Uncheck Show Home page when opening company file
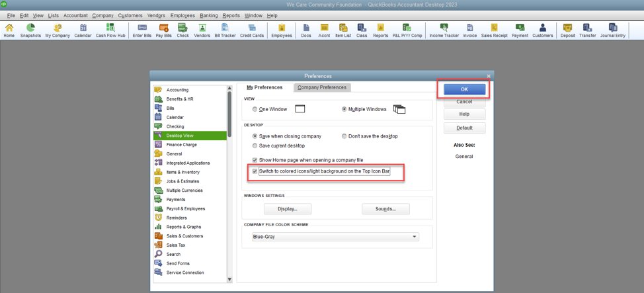 point(255,160)
